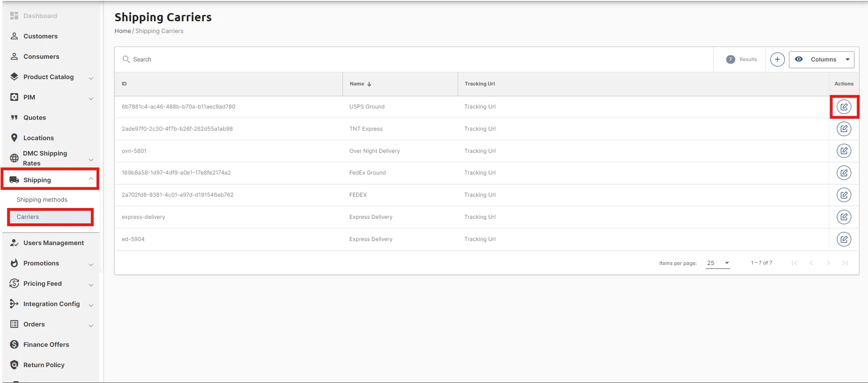The width and height of the screenshot is (868, 383).
Task: Open the Columns visibility dropdown
Action: [821, 59]
